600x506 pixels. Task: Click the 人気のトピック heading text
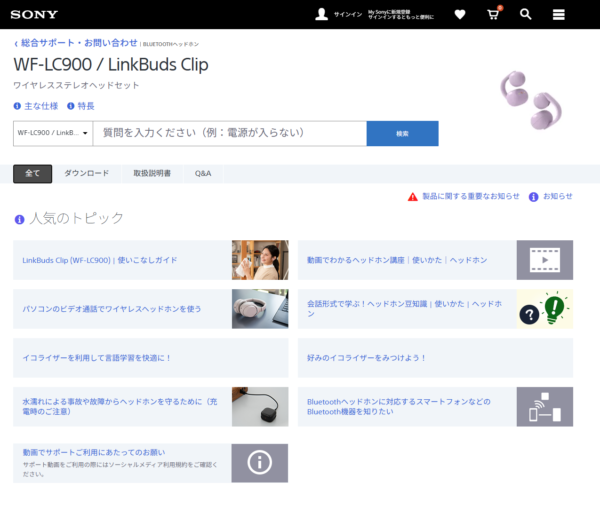[x=77, y=219]
